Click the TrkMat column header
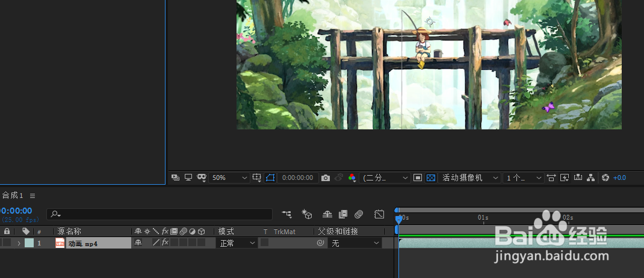The width and height of the screenshot is (644, 278). [285, 232]
